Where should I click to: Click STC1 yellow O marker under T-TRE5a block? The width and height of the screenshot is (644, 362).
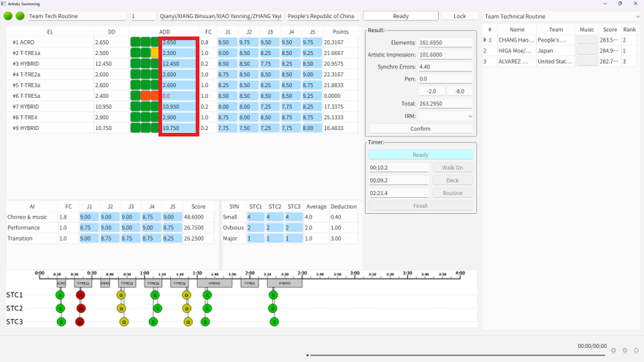click(x=186, y=295)
